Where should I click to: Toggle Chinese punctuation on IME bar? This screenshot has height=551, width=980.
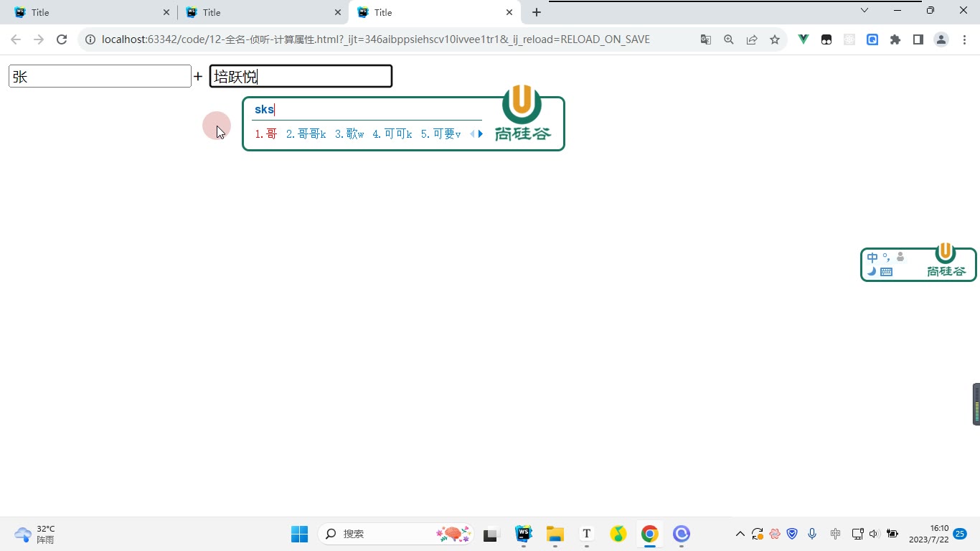tap(887, 257)
